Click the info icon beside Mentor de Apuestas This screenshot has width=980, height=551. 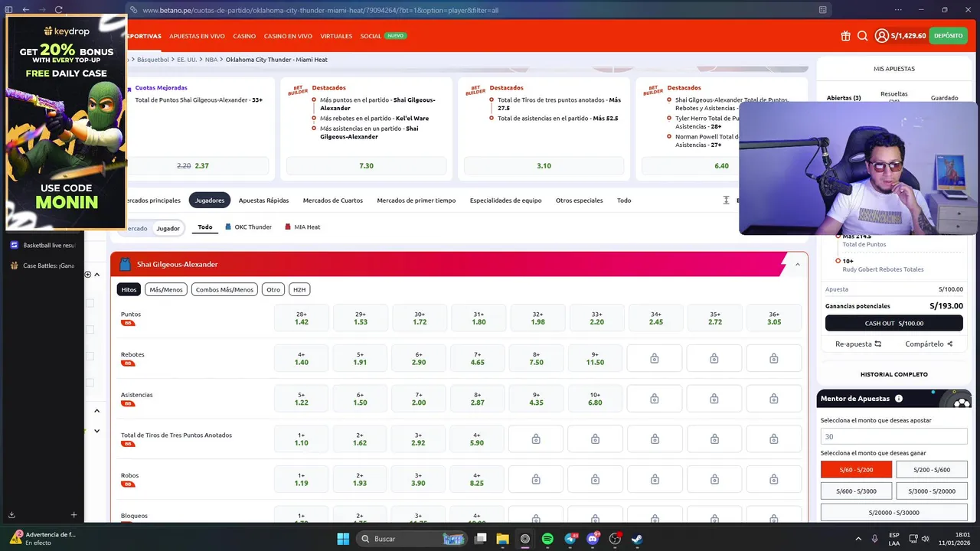899,399
